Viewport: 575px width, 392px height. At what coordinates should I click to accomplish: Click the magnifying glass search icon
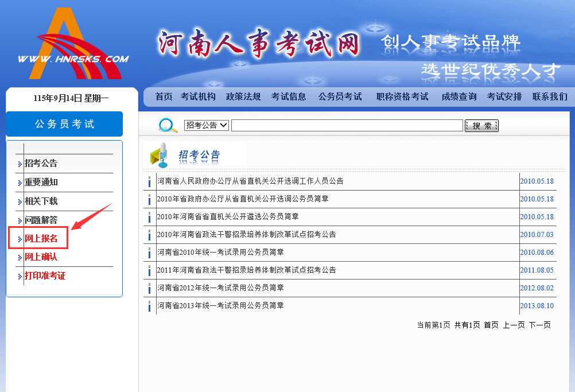pyautogui.click(x=168, y=126)
